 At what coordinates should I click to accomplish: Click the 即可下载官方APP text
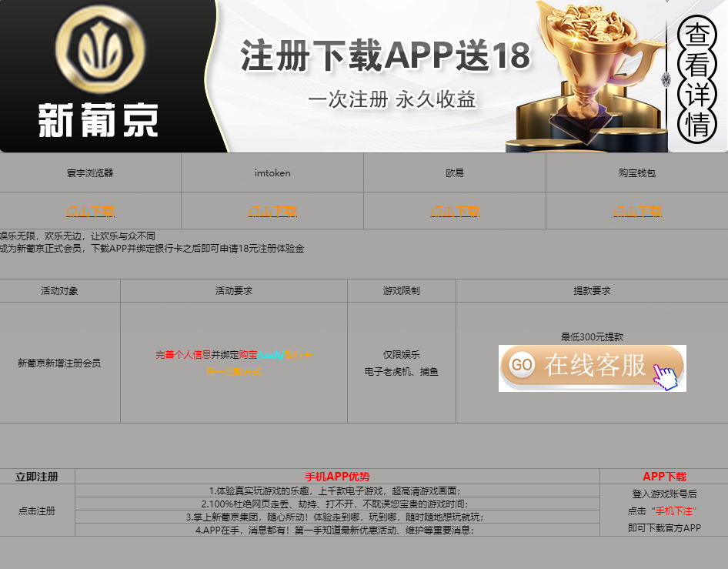(664, 527)
